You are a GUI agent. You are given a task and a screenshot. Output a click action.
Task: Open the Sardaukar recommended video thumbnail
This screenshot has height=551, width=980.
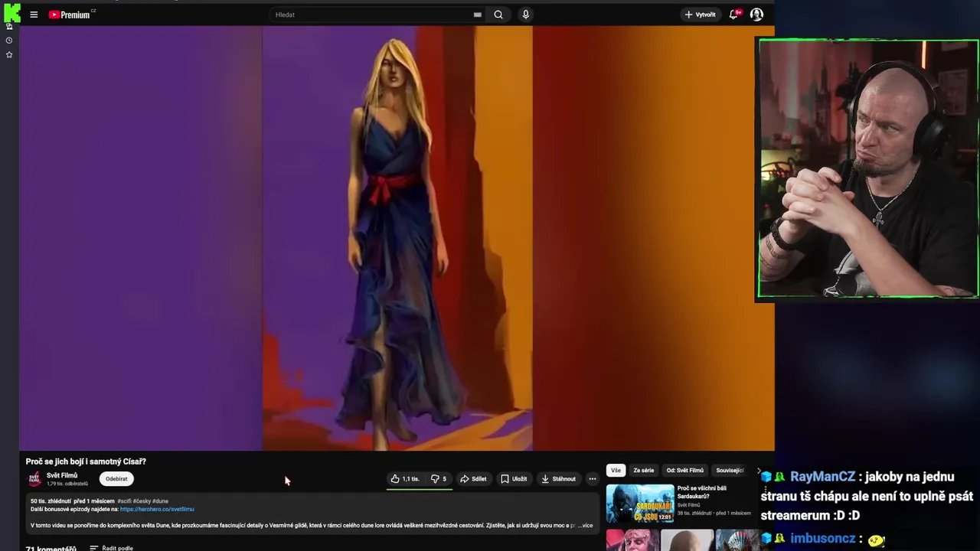click(x=640, y=504)
